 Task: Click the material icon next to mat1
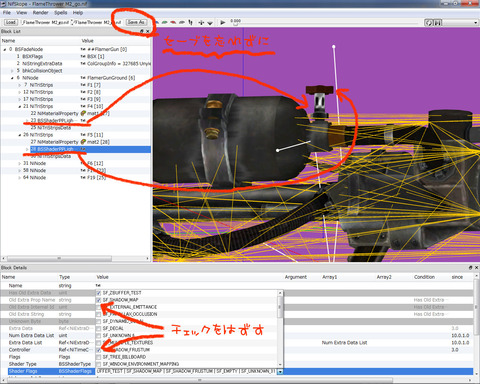(x=83, y=113)
